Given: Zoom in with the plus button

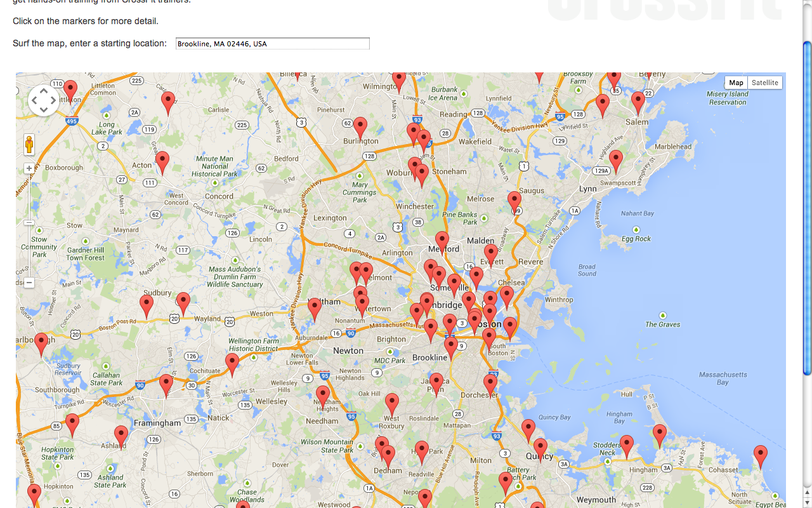Looking at the screenshot, I should [x=29, y=169].
